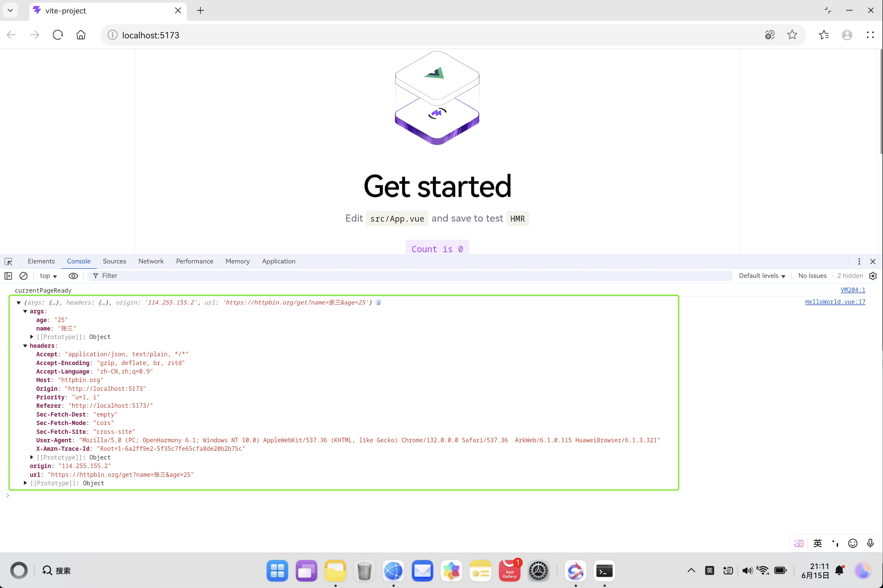
Task: Collapse the args property
Action: (25, 311)
